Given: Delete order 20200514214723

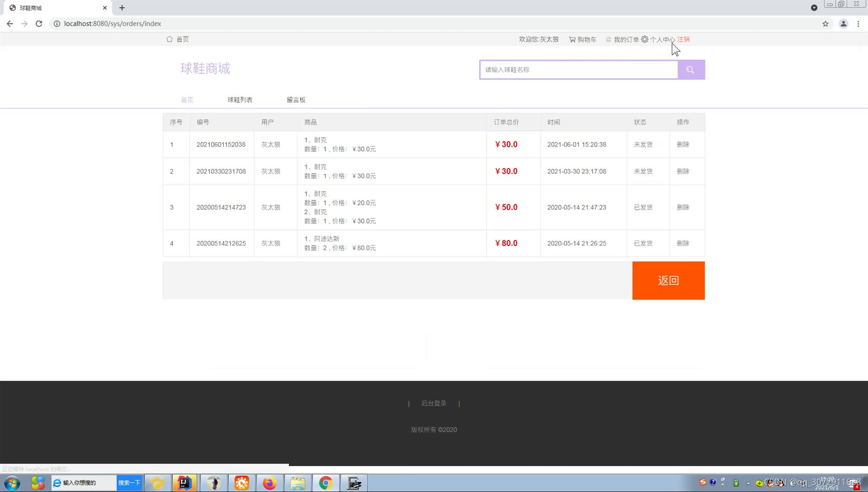Looking at the screenshot, I should pyautogui.click(x=683, y=208).
